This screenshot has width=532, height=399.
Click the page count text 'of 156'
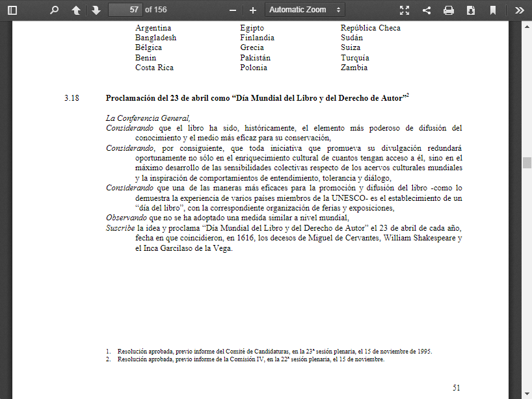tap(155, 10)
